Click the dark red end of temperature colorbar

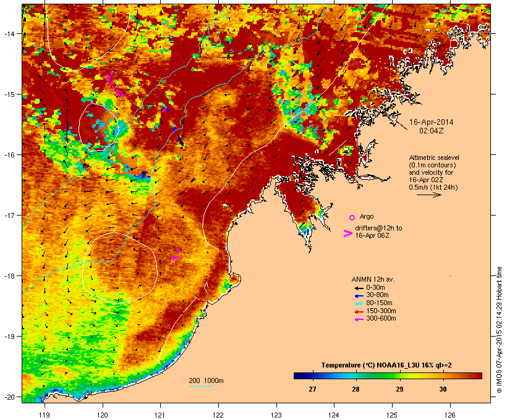tap(478, 376)
